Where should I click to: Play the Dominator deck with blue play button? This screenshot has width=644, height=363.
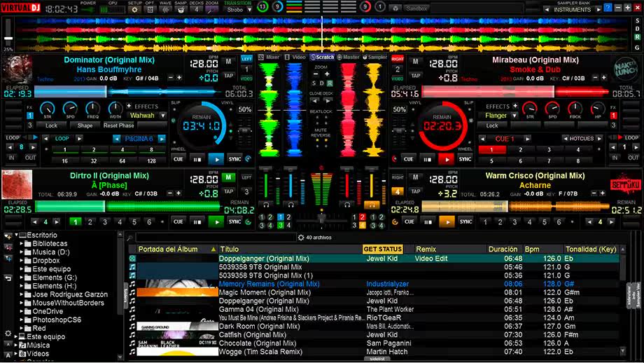click(x=216, y=159)
